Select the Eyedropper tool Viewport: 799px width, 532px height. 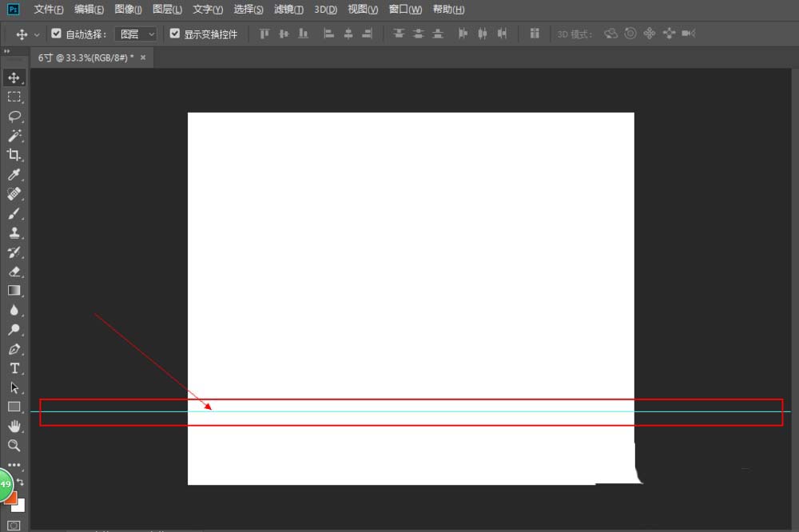(14, 174)
